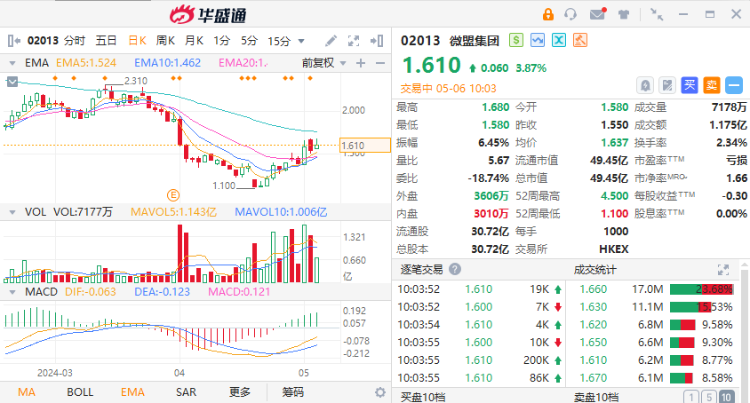The height and width of the screenshot is (403, 750).
Task: Remove stock with blue minus button
Action: click(734, 86)
